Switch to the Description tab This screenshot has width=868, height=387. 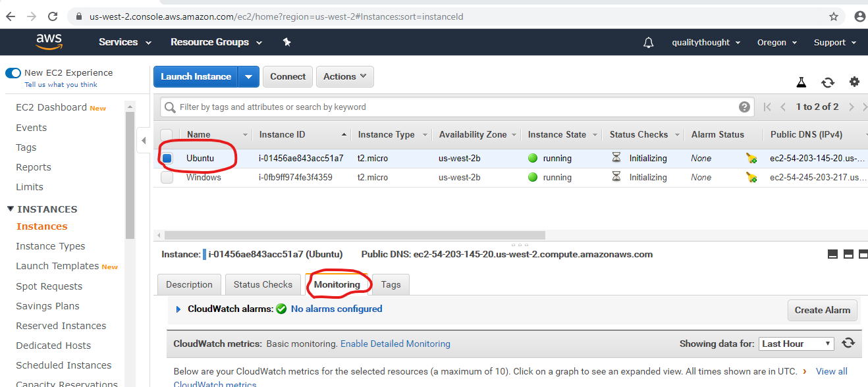(x=189, y=284)
